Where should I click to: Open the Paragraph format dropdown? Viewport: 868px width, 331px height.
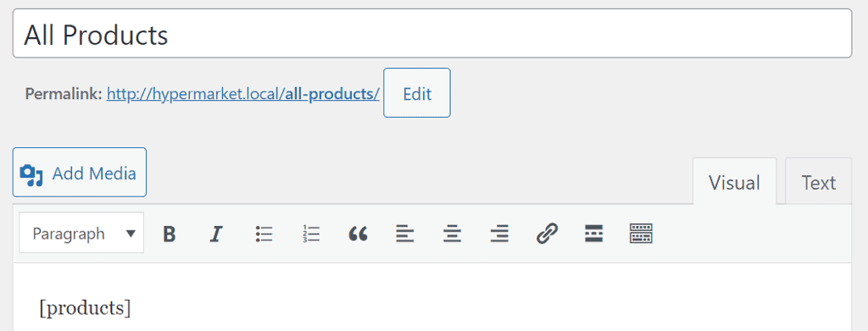[82, 233]
